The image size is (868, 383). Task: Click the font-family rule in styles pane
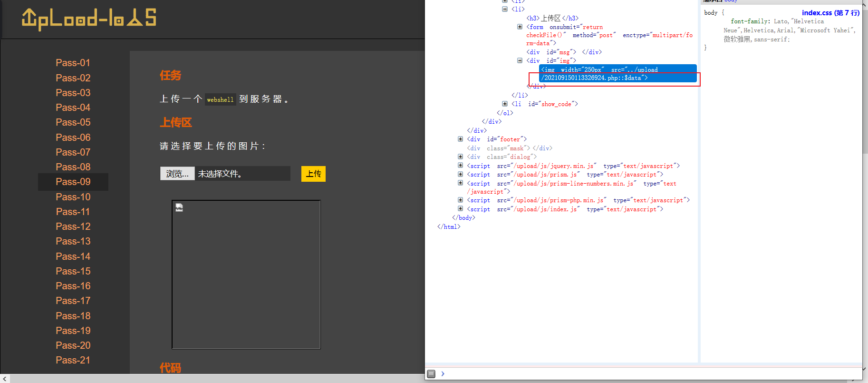(790, 30)
